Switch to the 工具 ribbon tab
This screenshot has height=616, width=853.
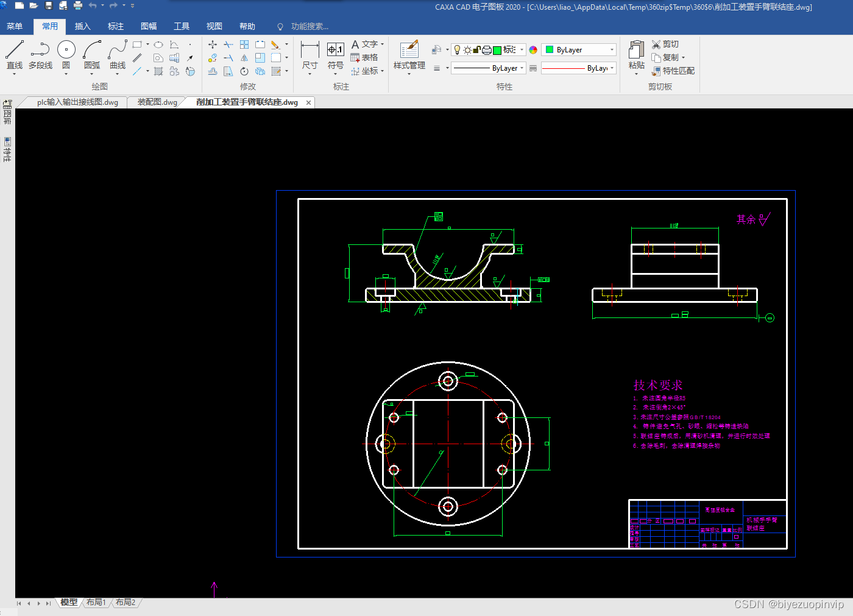182,26
